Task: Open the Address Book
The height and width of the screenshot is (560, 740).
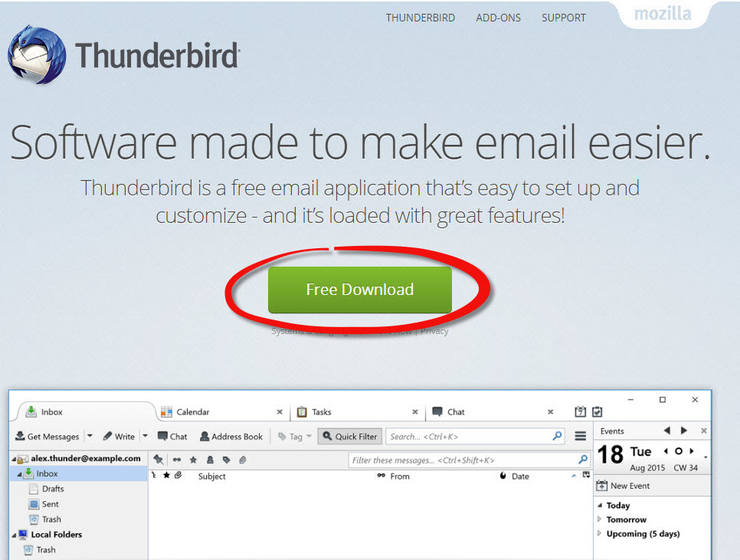Action: click(x=231, y=437)
